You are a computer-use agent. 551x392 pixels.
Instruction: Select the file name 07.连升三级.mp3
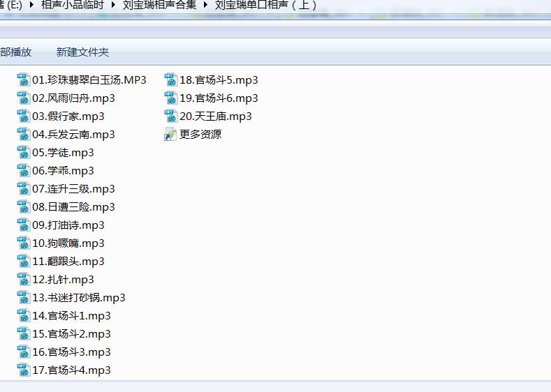coord(73,189)
